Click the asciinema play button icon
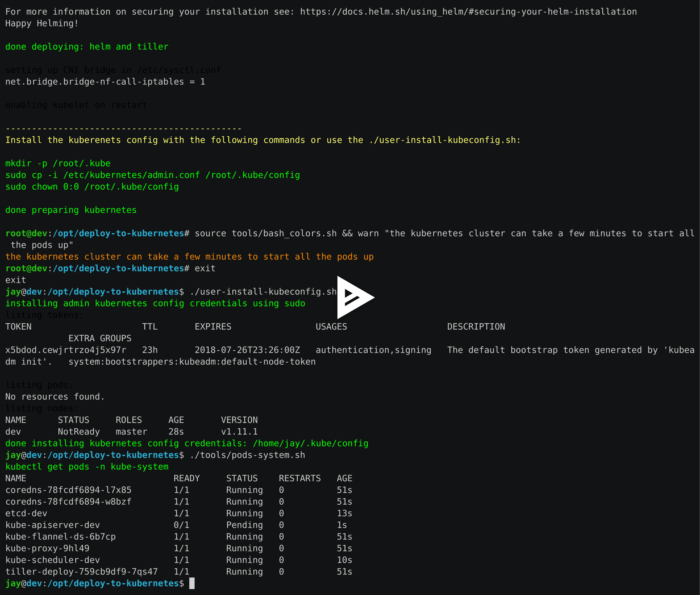This screenshot has height=595, width=700. click(x=354, y=297)
